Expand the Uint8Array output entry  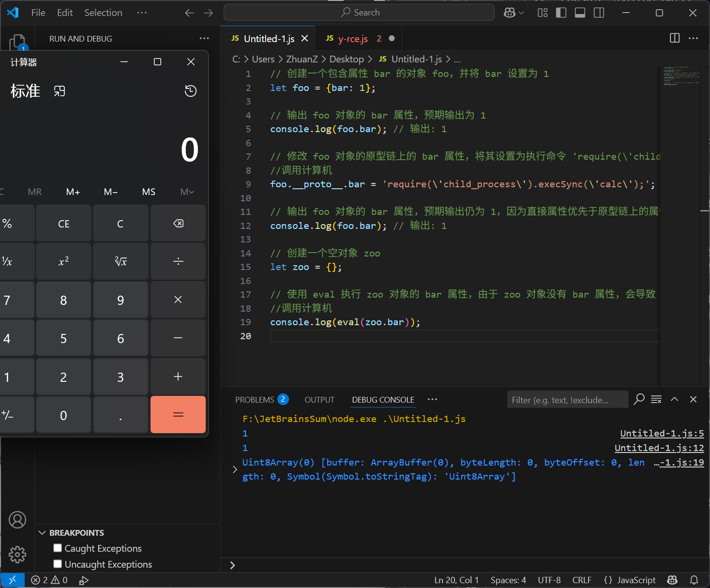point(235,469)
